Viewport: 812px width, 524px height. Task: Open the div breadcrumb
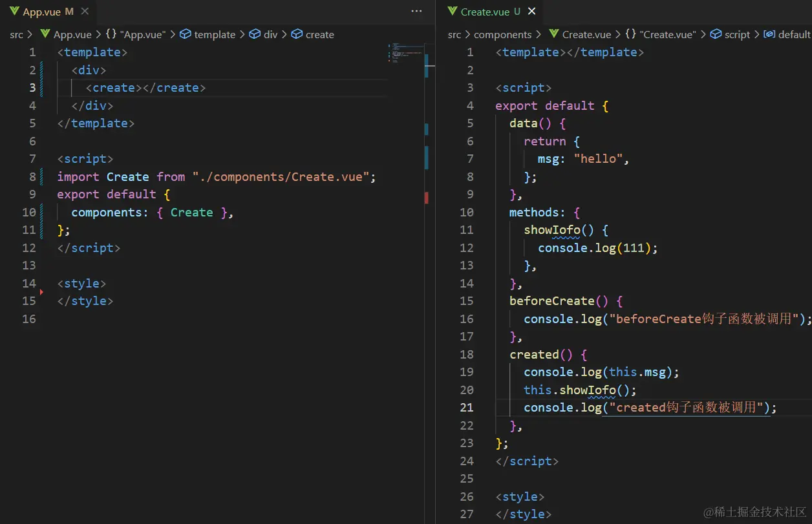[x=270, y=34]
